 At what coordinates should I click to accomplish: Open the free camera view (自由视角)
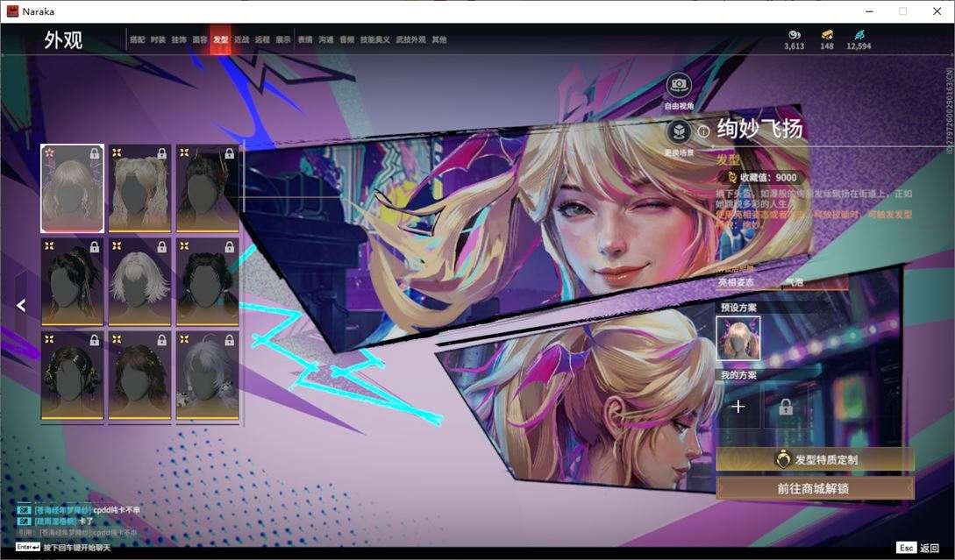[679, 86]
